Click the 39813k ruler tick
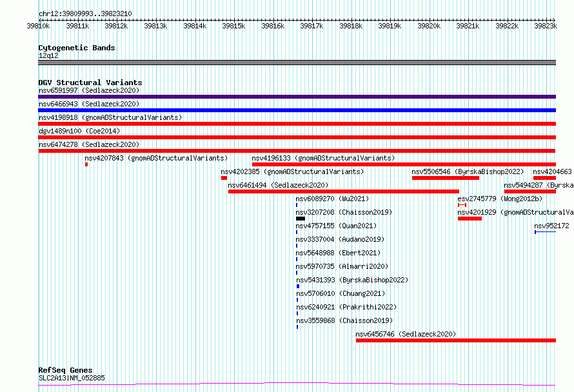Image resolution: width=574 pixels, height=392 pixels. pos(155,26)
